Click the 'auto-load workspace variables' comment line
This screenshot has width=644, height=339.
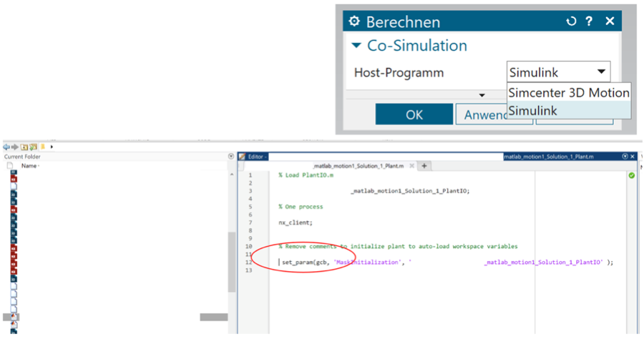pyautogui.click(x=398, y=246)
